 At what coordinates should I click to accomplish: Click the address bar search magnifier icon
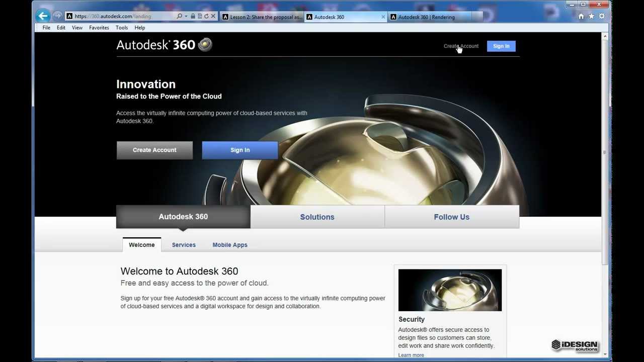click(x=179, y=17)
